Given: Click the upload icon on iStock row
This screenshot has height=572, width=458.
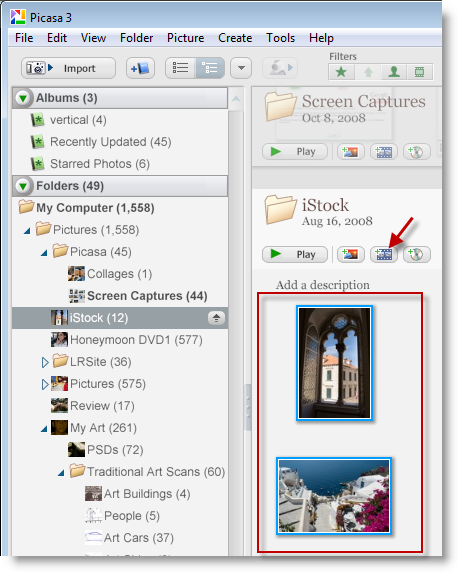Looking at the screenshot, I should [216, 318].
